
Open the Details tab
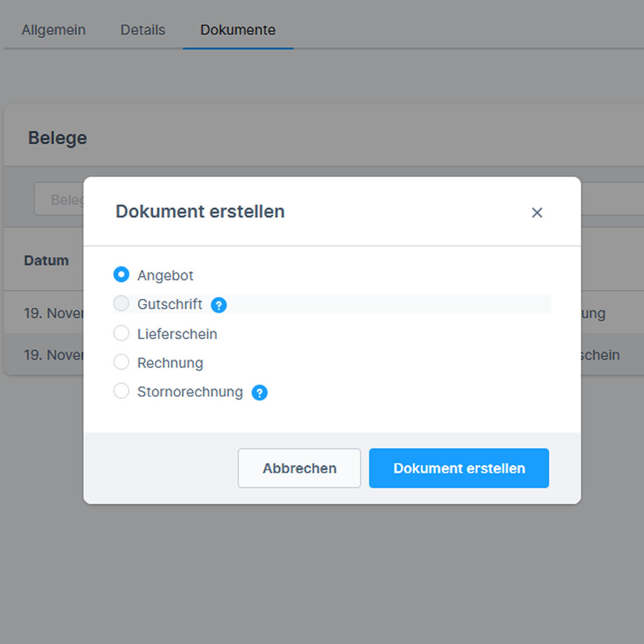click(142, 30)
